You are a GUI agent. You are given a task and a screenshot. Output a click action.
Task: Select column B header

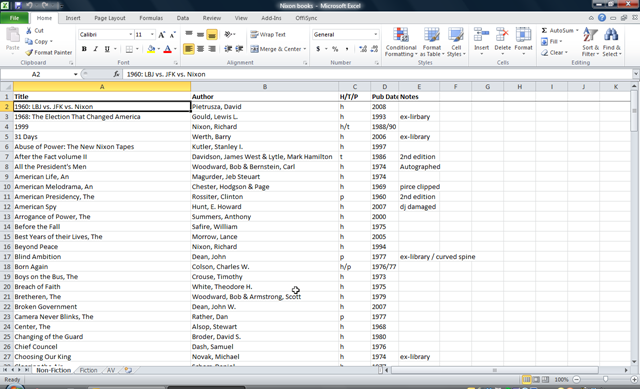[x=264, y=87]
